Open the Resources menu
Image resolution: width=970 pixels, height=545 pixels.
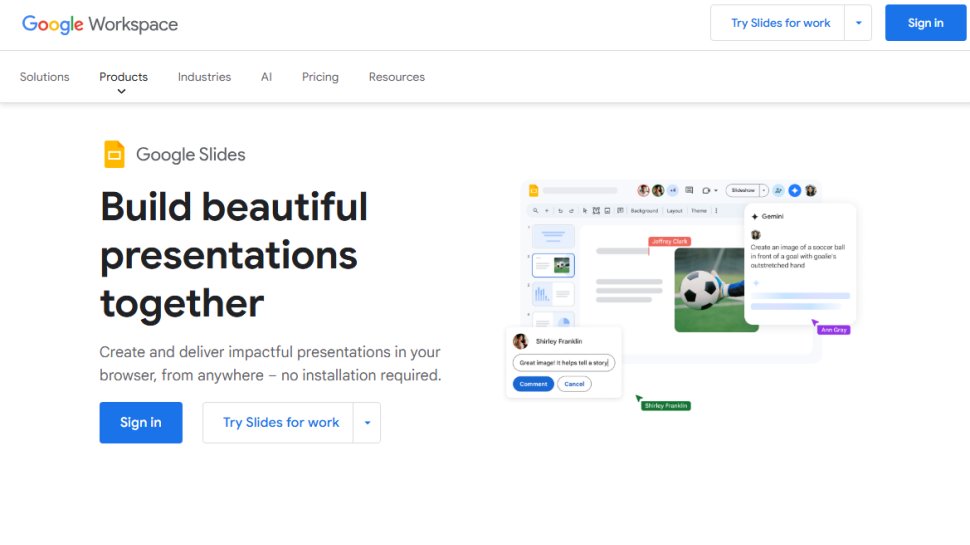point(397,77)
